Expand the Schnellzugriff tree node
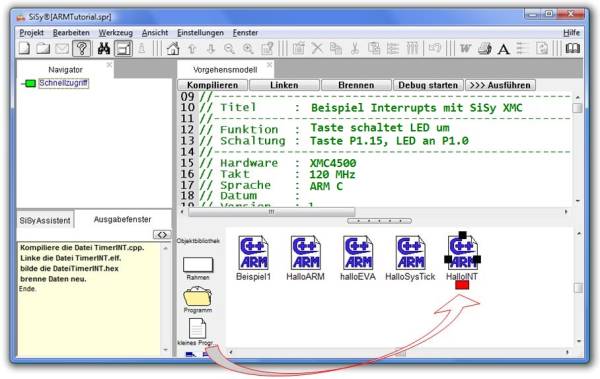600x379 pixels. 29,83
